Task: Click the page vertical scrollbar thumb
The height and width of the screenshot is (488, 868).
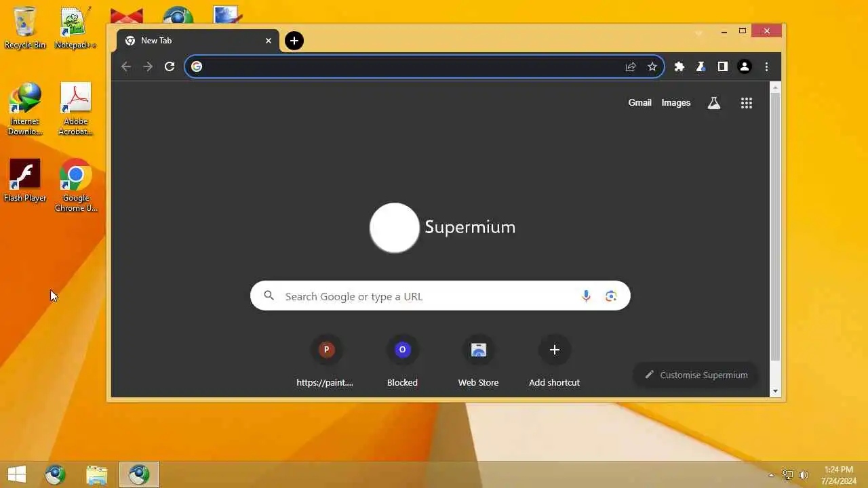Action: (776, 227)
